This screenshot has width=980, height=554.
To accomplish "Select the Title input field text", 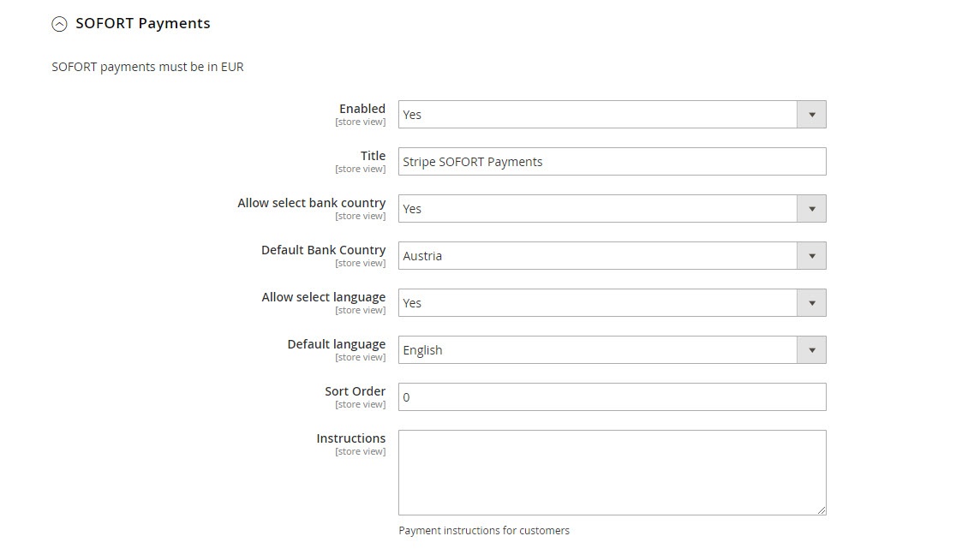I will (612, 161).
